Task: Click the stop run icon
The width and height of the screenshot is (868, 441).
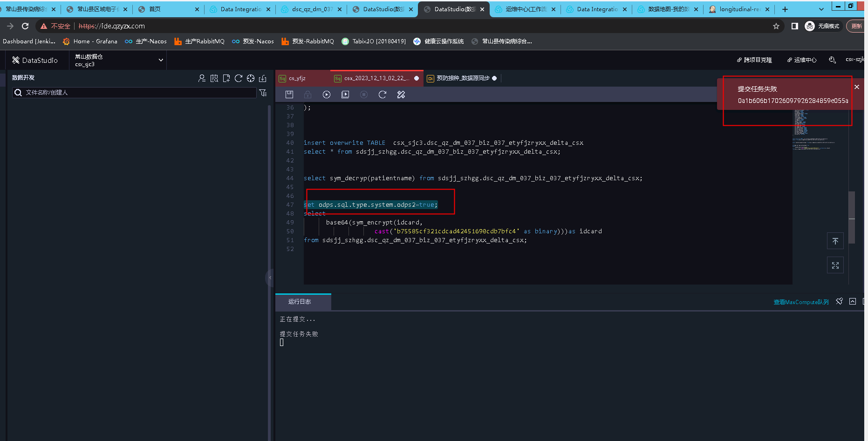Action: click(x=364, y=95)
